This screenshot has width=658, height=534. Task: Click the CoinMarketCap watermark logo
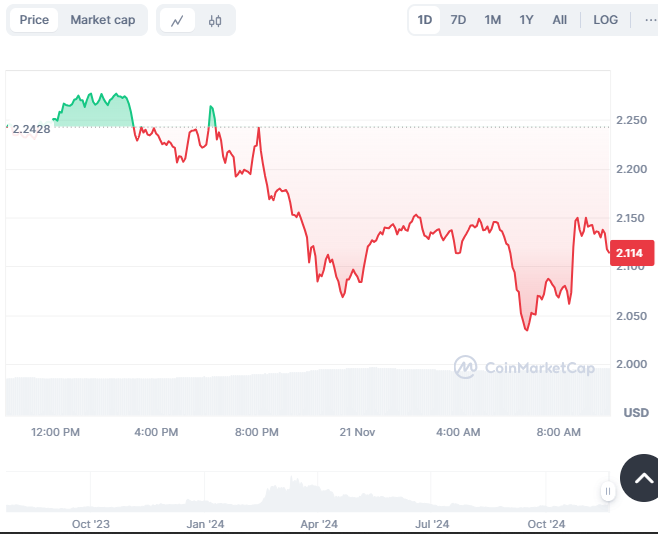[x=524, y=368]
